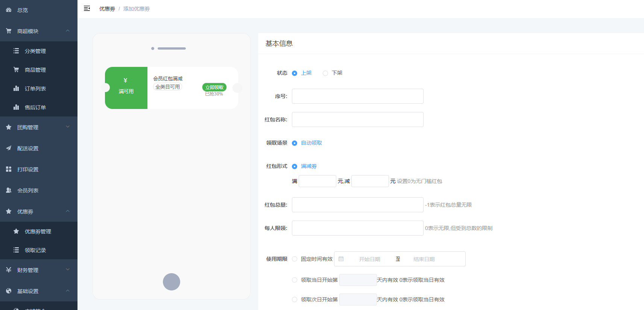Viewport: 644px width, 310px height.
Task: Click the sidebar collapse hamburger icon
Action: pos(87,9)
